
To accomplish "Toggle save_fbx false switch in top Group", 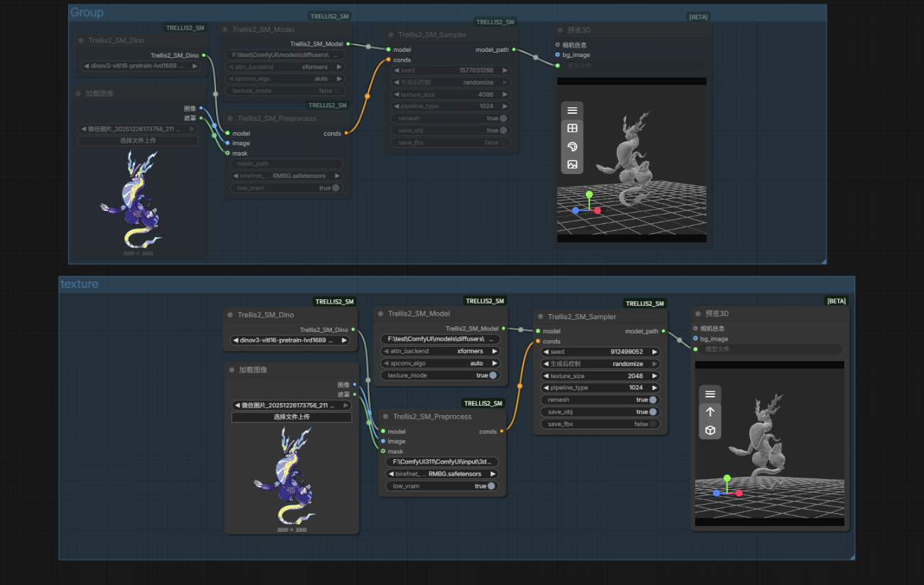I will [x=503, y=143].
